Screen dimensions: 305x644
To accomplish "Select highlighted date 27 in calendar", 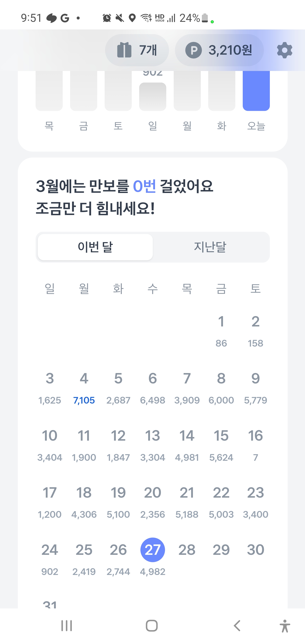I will (152, 550).
